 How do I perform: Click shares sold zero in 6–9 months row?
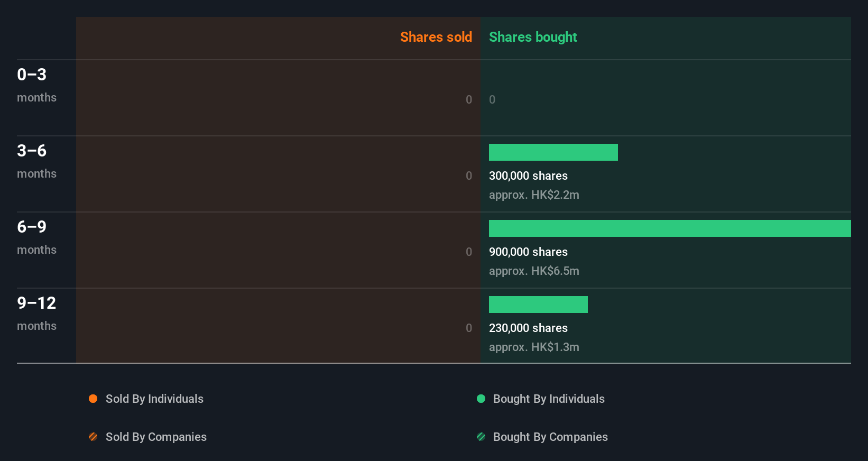[469, 252]
